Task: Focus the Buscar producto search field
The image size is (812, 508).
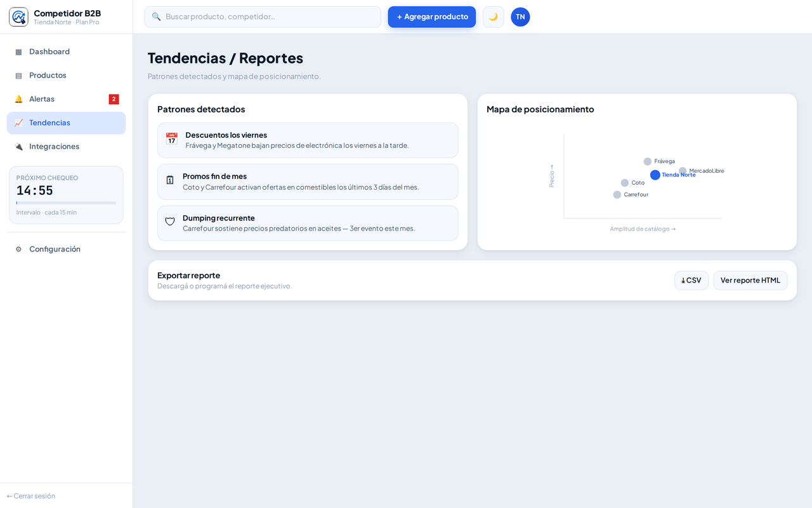Action: pyautogui.click(x=263, y=17)
